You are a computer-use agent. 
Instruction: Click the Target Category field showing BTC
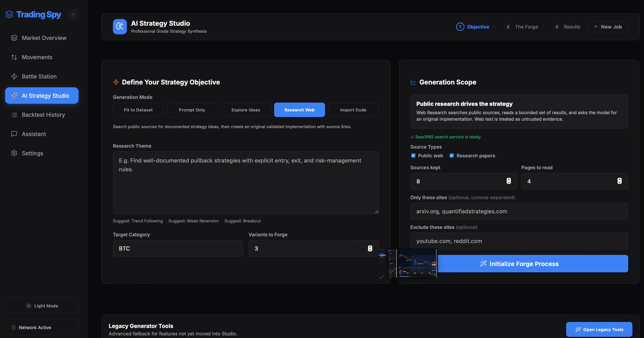tap(178, 248)
